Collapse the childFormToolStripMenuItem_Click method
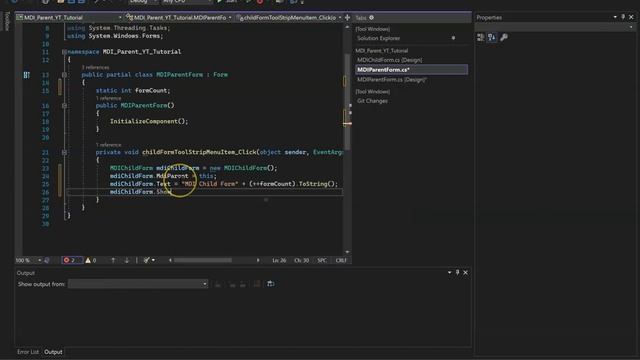 (x=64, y=152)
